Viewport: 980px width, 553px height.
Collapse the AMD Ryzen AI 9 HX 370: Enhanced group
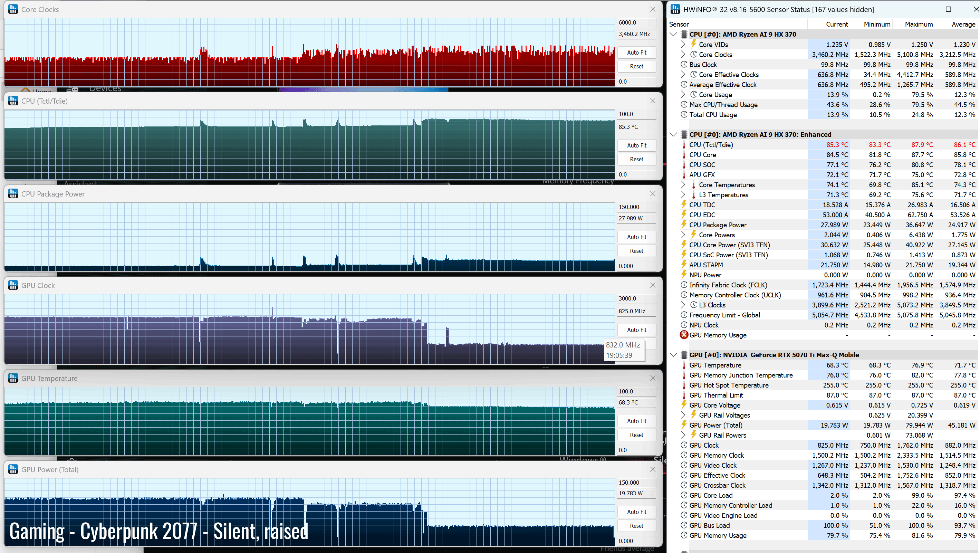point(673,134)
